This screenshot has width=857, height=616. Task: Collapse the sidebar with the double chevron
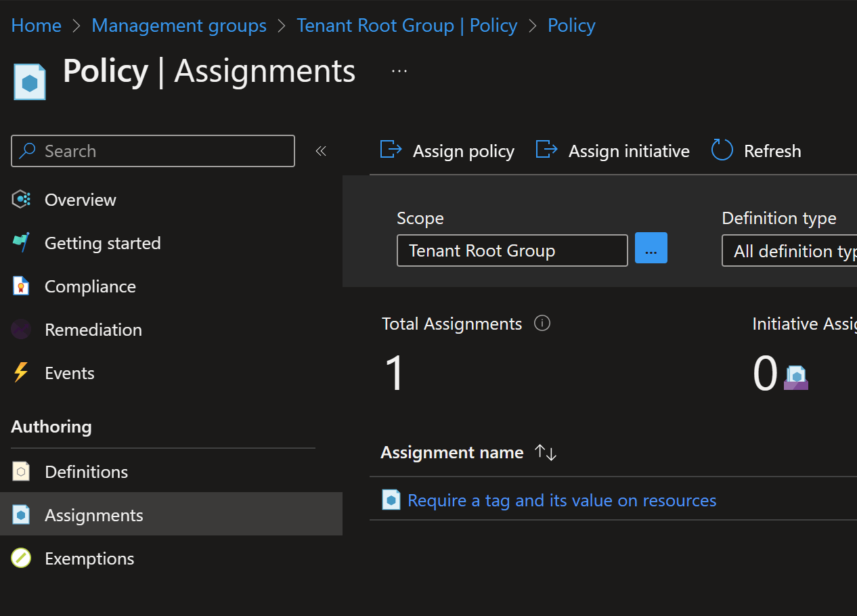(x=321, y=151)
